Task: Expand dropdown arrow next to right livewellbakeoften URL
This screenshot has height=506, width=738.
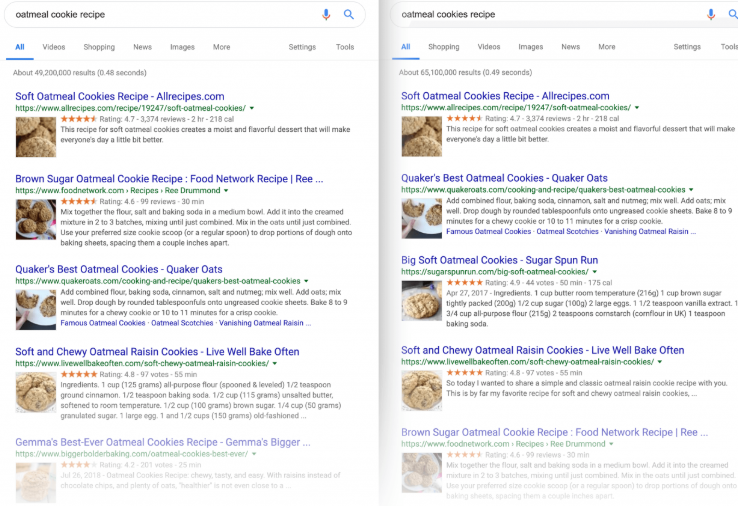Action: (659, 362)
